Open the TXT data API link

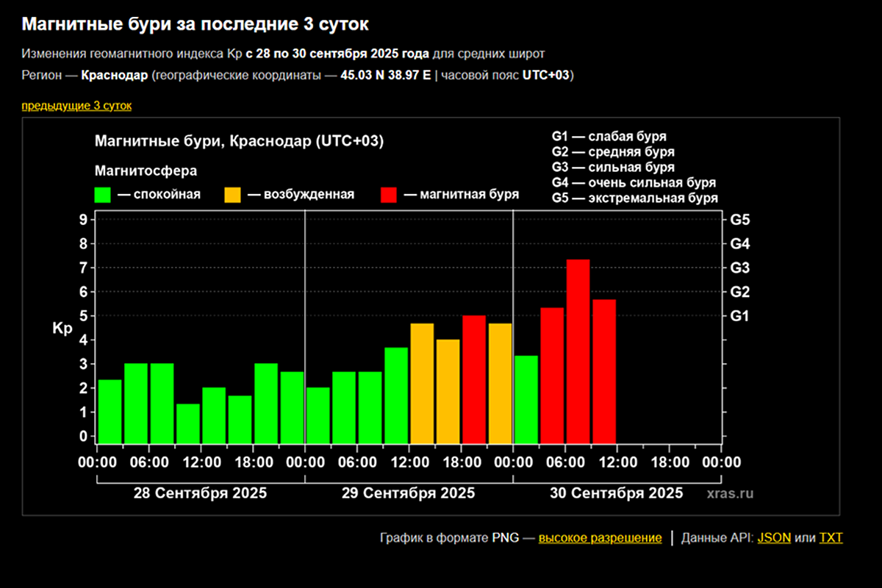click(x=831, y=538)
